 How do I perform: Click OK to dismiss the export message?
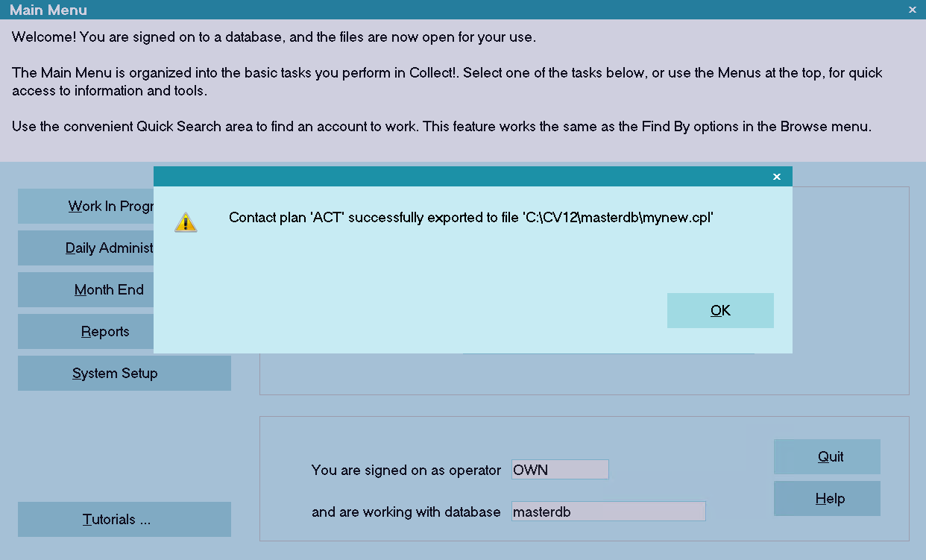(720, 310)
